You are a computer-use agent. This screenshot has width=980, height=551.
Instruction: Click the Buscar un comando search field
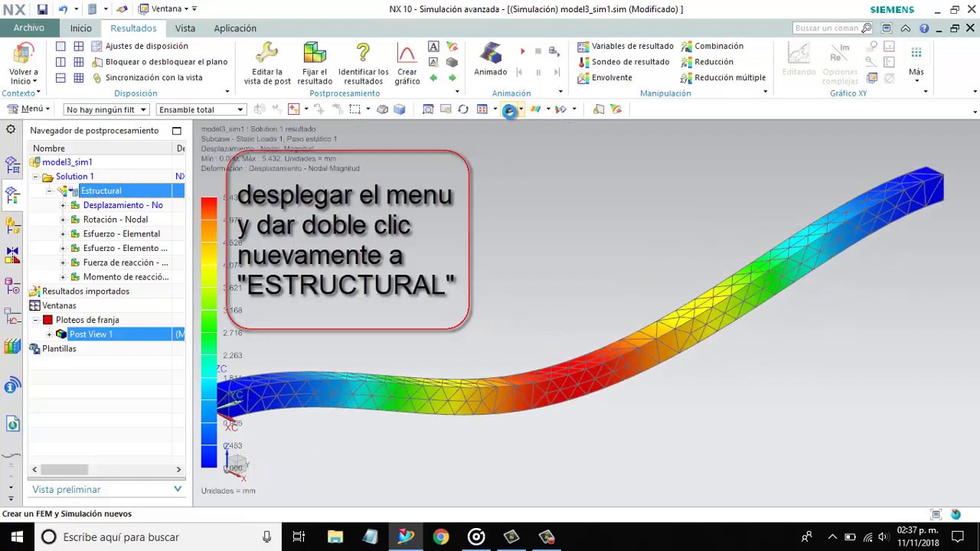(833, 28)
